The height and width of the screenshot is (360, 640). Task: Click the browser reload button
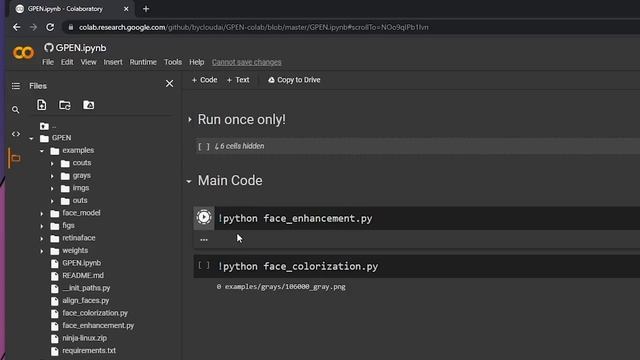(x=50, y=27)
